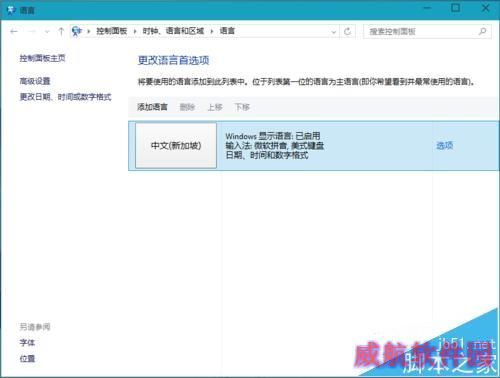Click the search magnifier icon
500x378 pixels.
[482, 32]
